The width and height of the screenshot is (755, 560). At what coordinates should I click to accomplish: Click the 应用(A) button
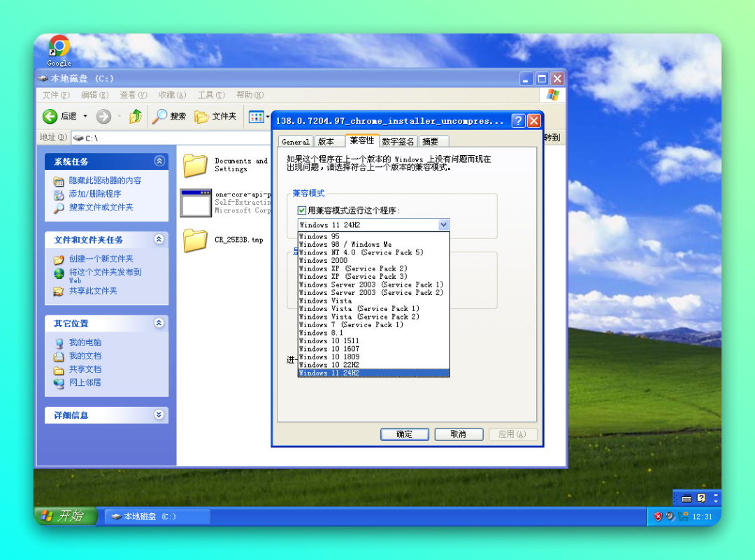pos(512,434)
